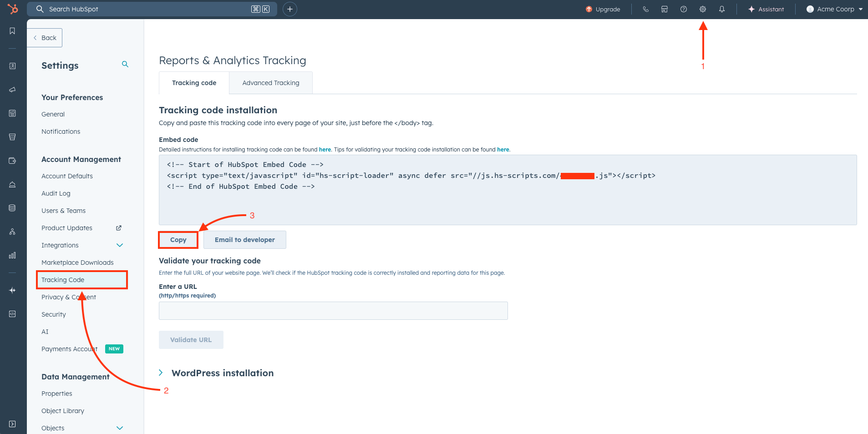Open the installation instructions 'here' link
The image size is (868, 434).
pyautogui.click(x=325, y=149)
